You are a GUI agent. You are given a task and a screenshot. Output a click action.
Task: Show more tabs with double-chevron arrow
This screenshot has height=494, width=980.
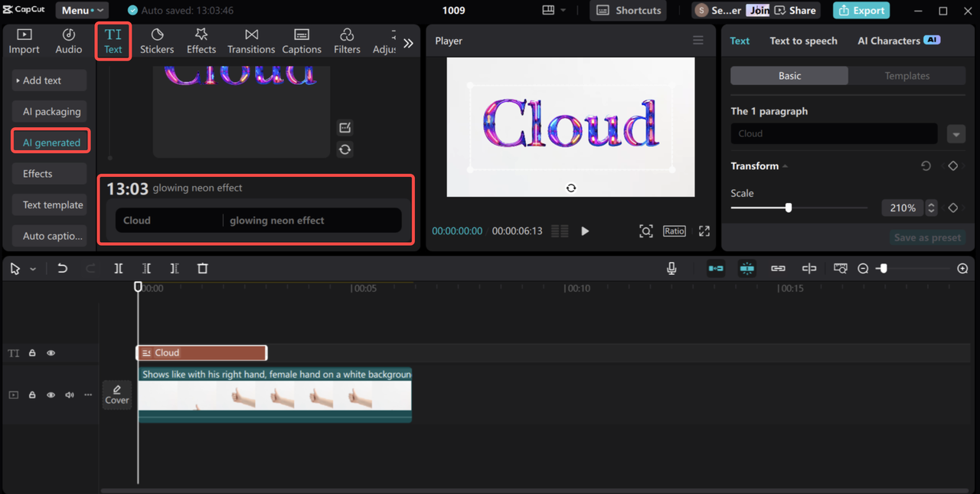coord(408,43)
